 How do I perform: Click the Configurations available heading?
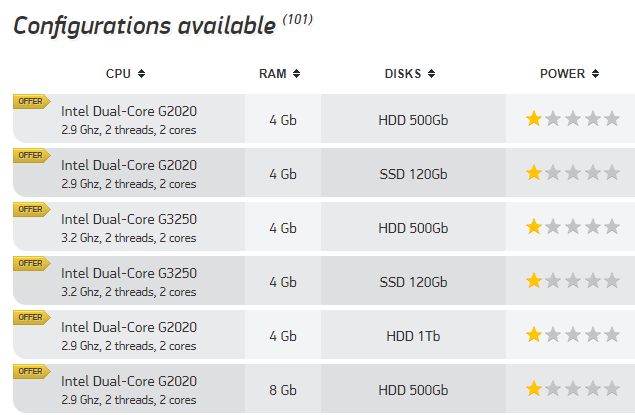(145, 26)
